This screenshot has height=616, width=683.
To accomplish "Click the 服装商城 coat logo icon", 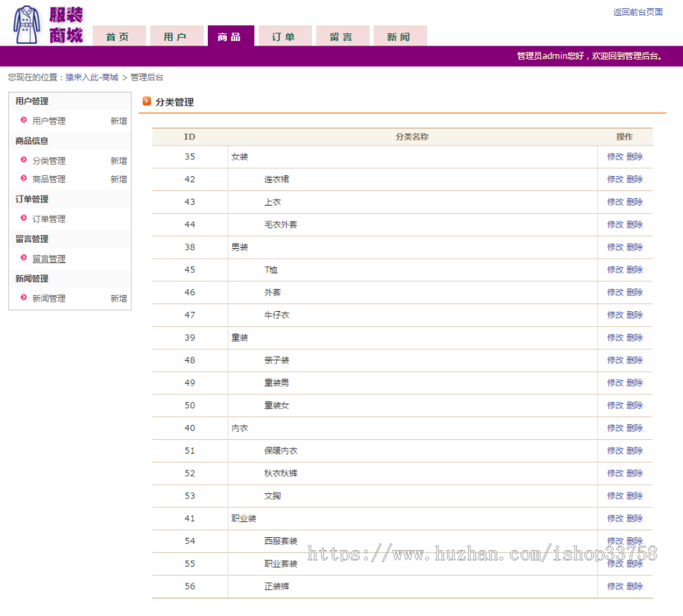I will [25, 23].
